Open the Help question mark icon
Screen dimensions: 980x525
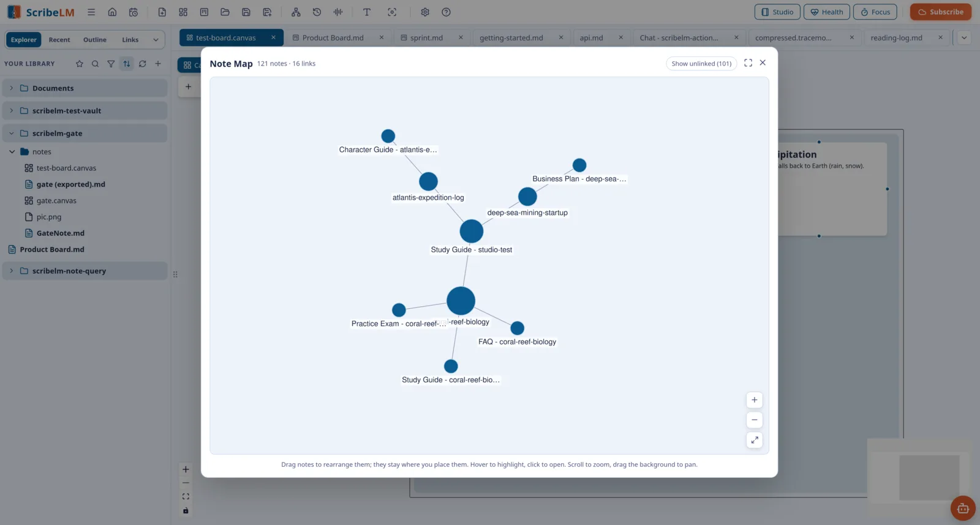click(446, 12)
